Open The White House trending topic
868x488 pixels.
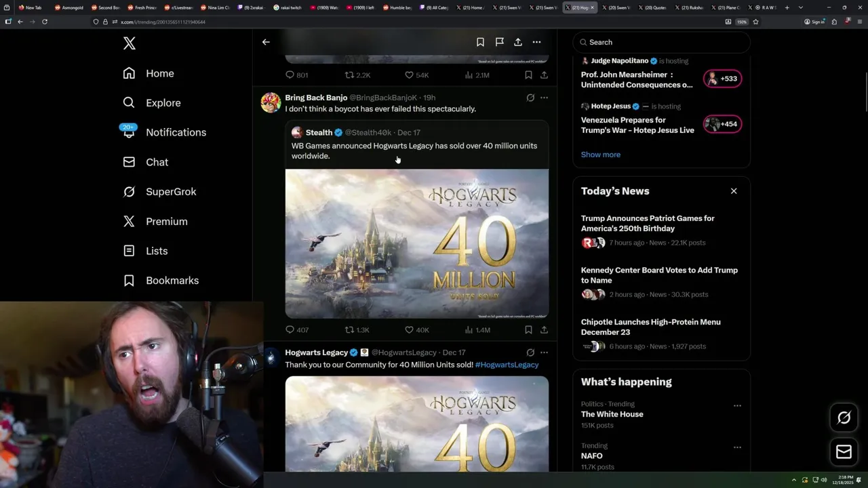point(612,414)
